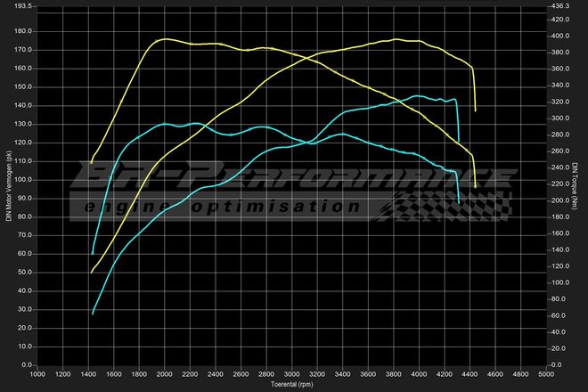Select the 3000 rpm tick label

point(290,375)
